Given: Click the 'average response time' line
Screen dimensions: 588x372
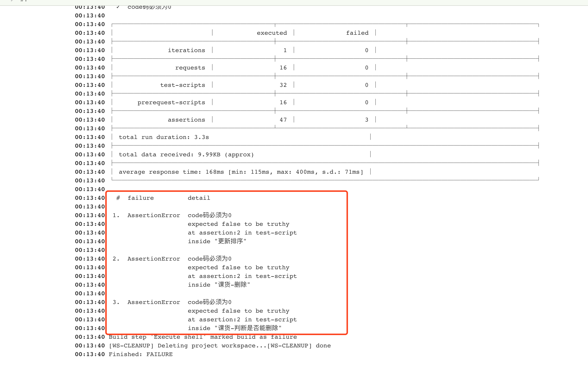Looking at the screenshot, I should click(241, 172).
